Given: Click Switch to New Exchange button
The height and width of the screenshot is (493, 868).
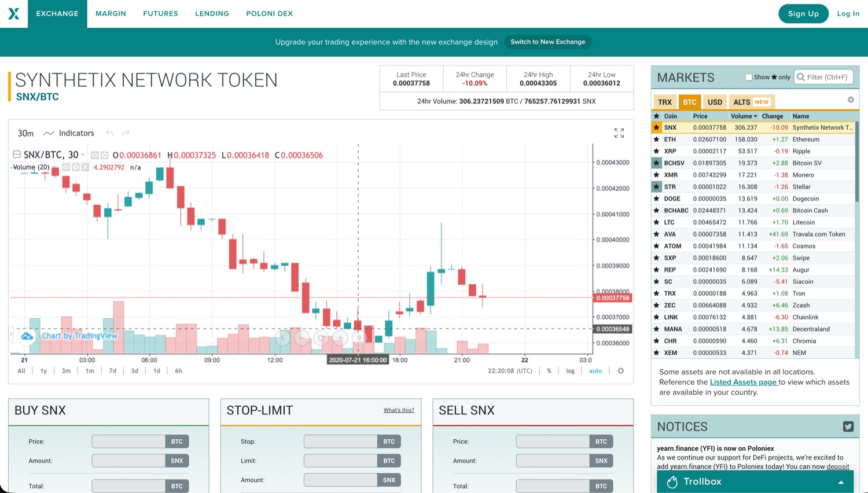Looking at the screenshot, I should click(x=547, y=42).
